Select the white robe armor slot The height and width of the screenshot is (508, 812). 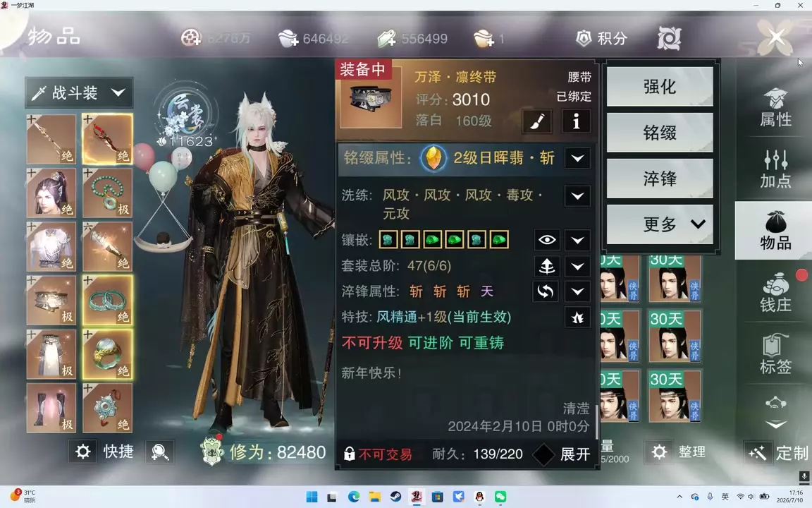51,247
